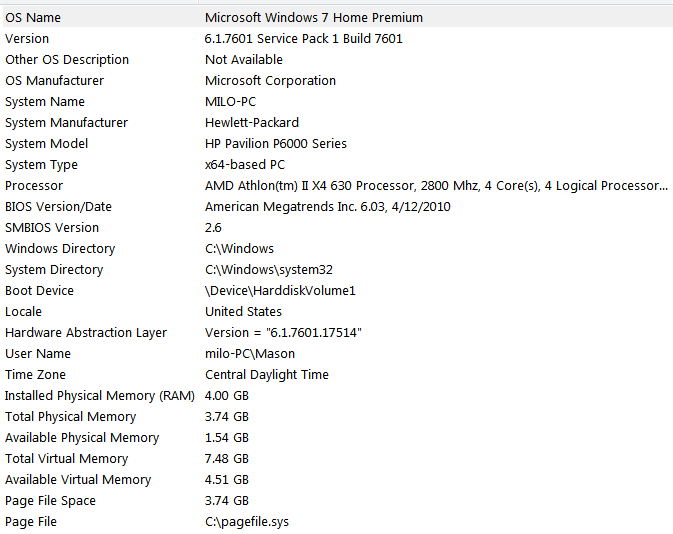Image resolution: width=673 pixels, height=534 pixels.
Task: Select the HP Pavilion P6000 Series value
Action: [276, 144]
